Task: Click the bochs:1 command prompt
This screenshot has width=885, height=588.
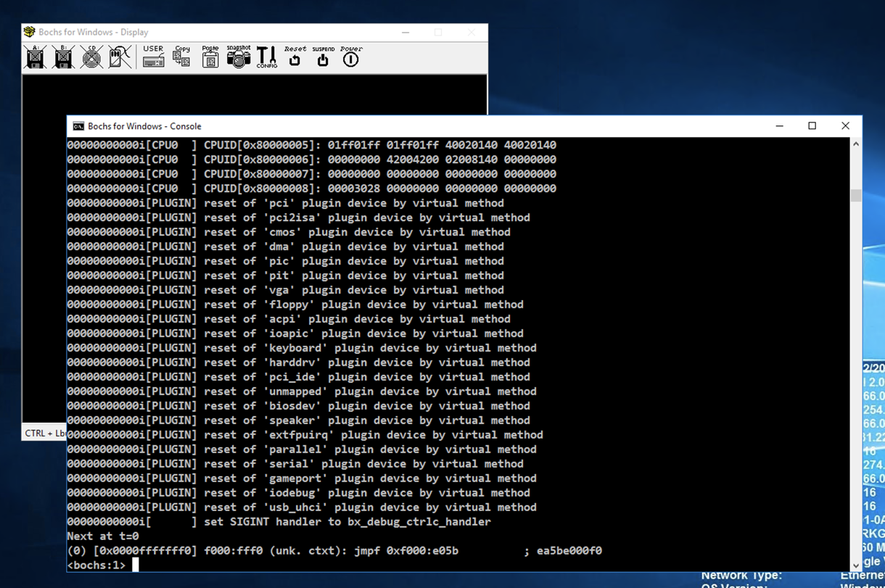Action: pos(96,565)
